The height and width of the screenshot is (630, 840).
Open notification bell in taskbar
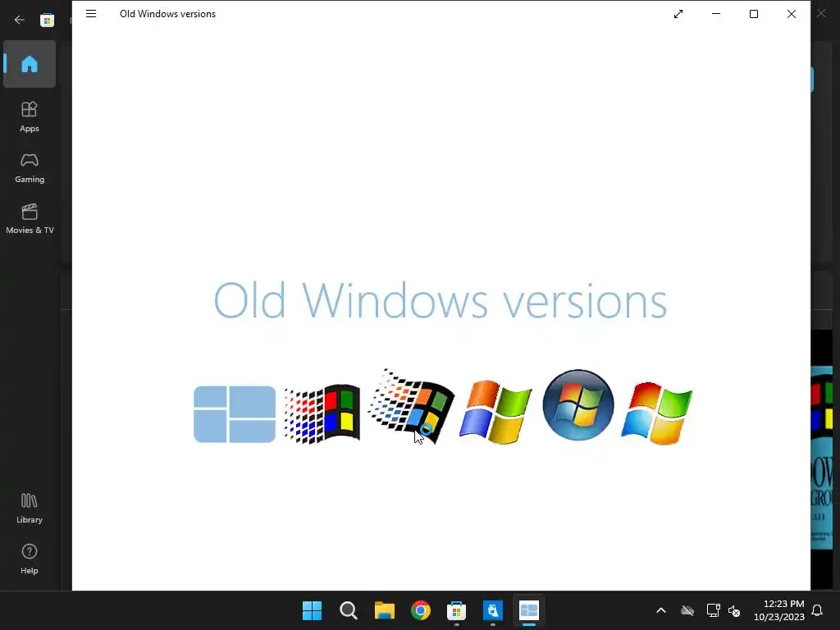click(x=818, y=610)
